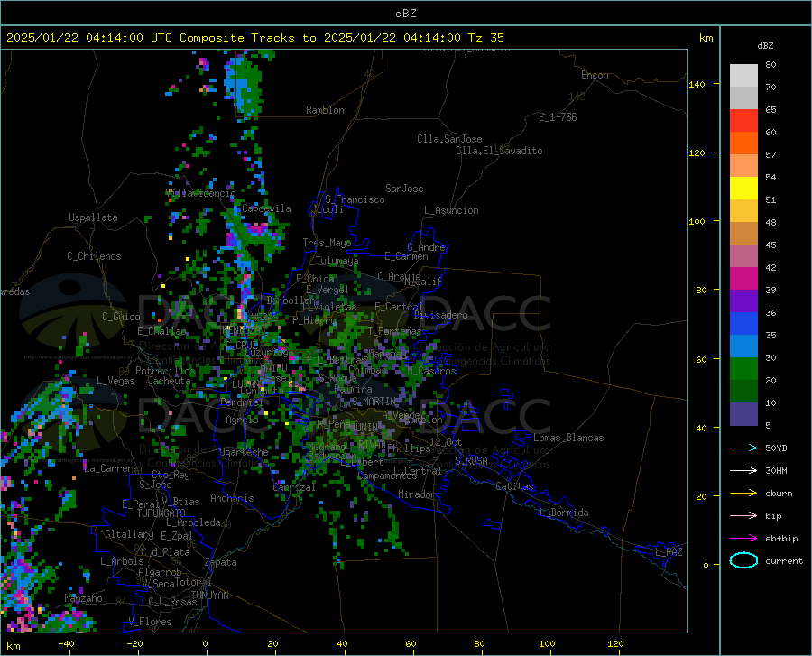The image size is (812, 656).
Task: Click the 'Tres_Mayo' map label
Action: coord(327,243)
